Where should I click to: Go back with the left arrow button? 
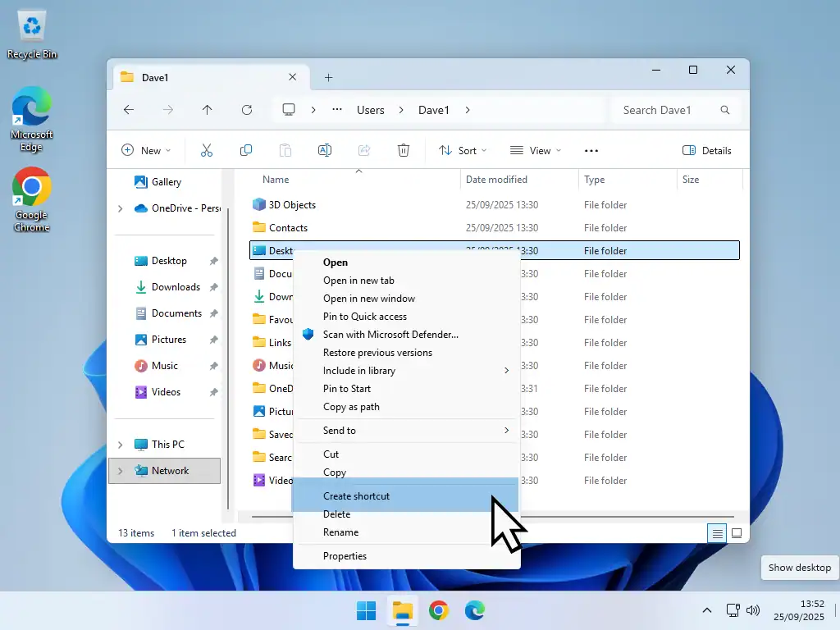(x=129, y=110)
